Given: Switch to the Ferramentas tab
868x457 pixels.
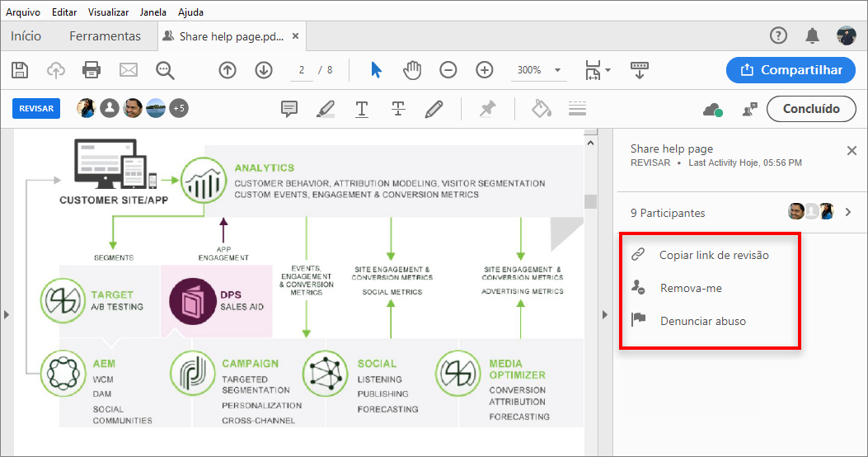Looking at the screenshot, I should [x=106, y=36].
